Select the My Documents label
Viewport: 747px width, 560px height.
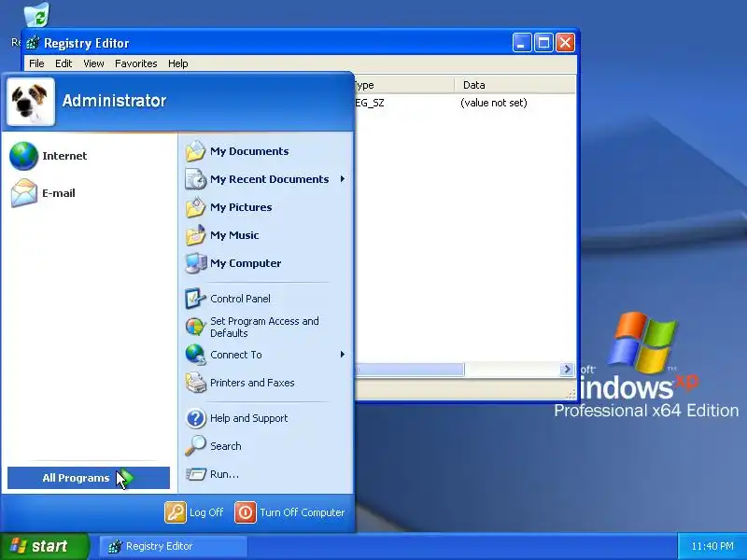pyautogui.click(x=249, y=151)
